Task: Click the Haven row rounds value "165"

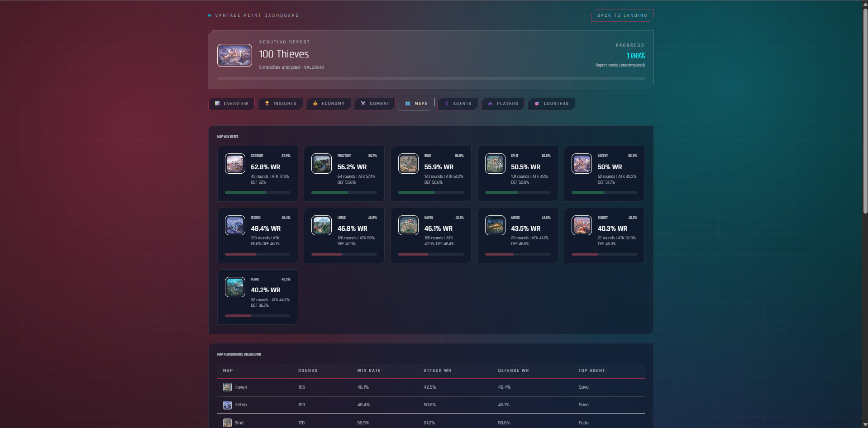Action: coord(301,387)
